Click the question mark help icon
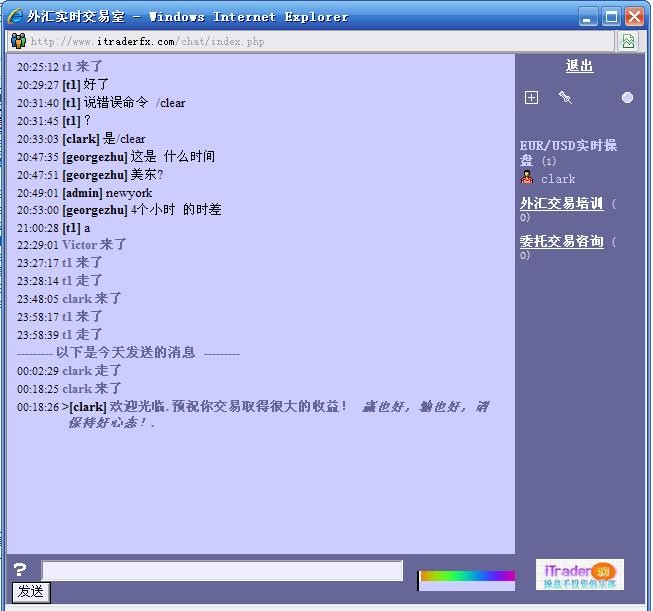Viewport: 653px width, 611px height. coord(20,570)
